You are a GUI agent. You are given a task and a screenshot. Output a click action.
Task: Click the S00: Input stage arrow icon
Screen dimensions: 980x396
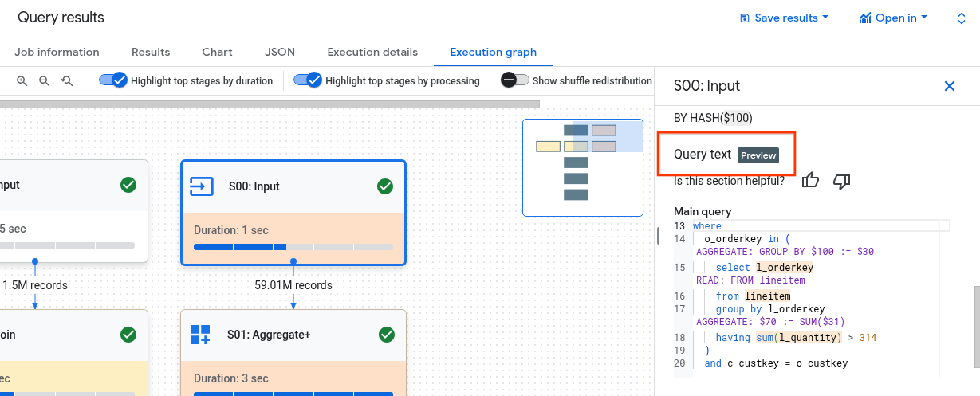[x=201, y=186]
